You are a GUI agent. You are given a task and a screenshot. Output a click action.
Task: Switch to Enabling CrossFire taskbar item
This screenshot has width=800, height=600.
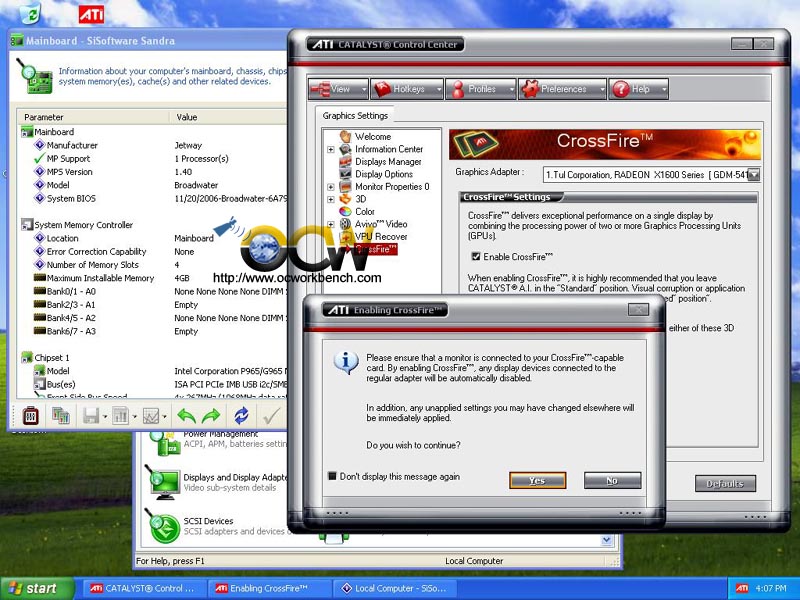coord(269,588)
